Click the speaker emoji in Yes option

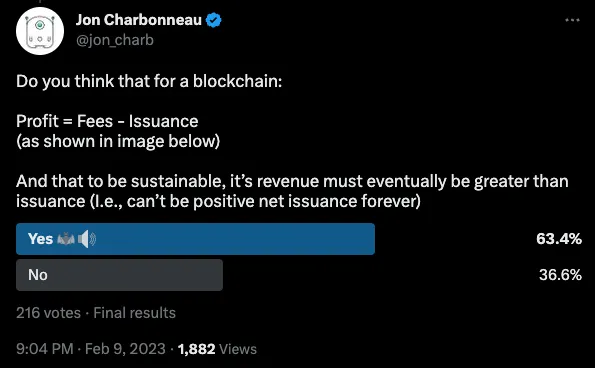tap(87, 239)
